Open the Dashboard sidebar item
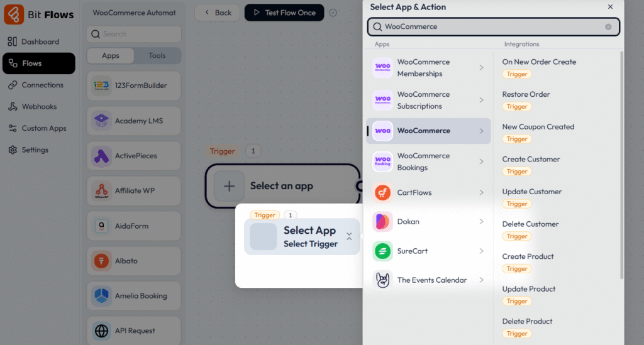 click(x=39, y=41)
